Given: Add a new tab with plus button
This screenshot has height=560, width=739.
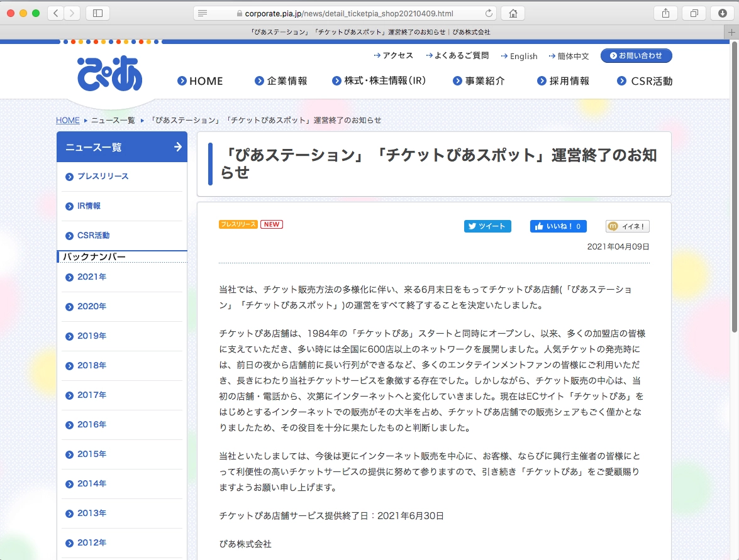Looking at the screenshot, I should [x=731, y=31].
